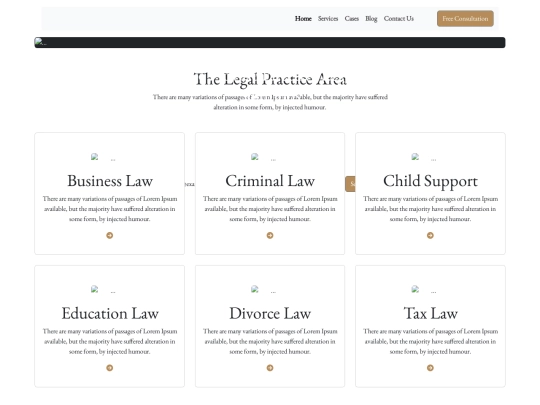
Task: Click arrow icon under Tax Law
Action: point(430,368)
